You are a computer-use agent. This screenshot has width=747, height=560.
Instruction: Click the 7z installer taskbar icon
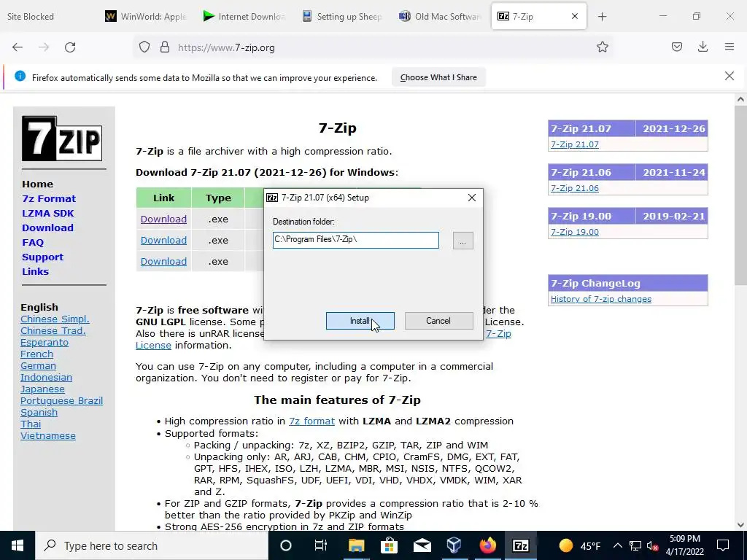click(520, 545)
